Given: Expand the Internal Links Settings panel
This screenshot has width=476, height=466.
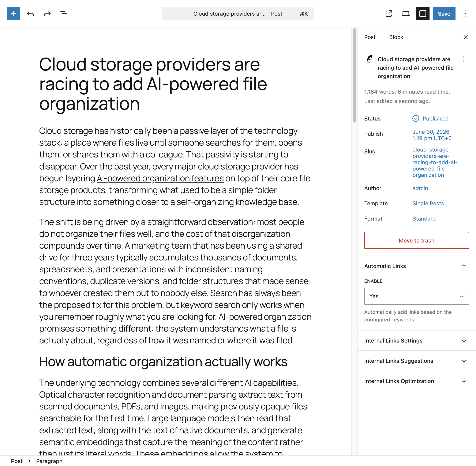Looking at the screenshot, I should pos(416,341).
